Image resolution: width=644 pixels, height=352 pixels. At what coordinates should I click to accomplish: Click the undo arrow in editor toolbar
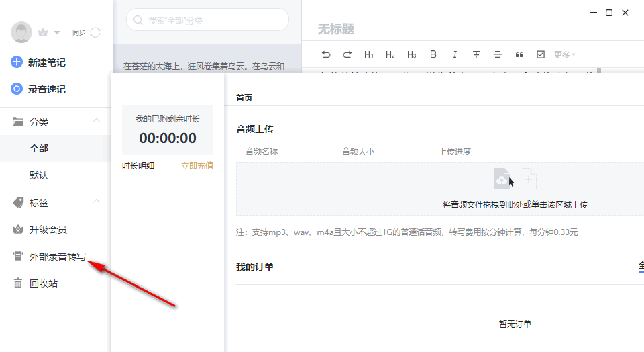[x=326, y=54]
